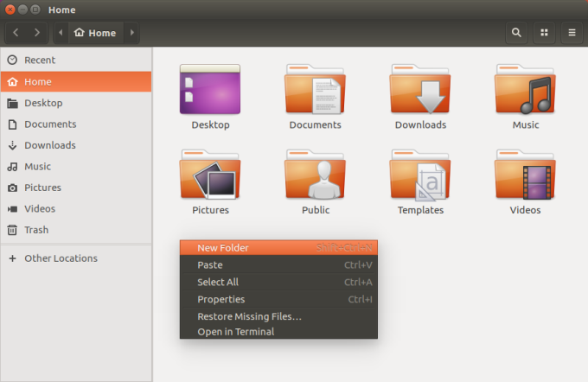Select the Music folder icon

coord(525,90)
